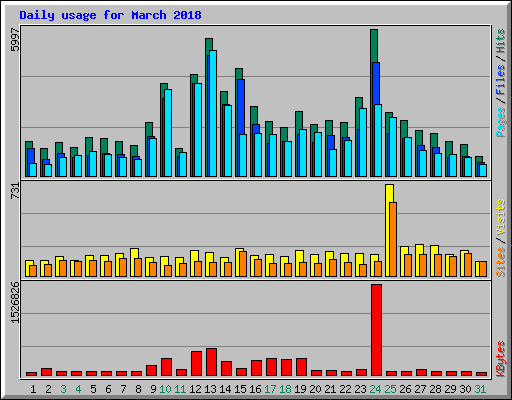Click the cyan pages bar for day 12
This screenshot has width=512, height=400.
pos(198,130)
